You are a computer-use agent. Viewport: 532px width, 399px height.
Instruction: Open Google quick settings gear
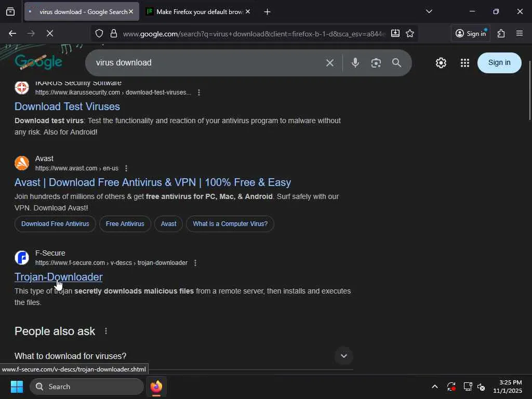click(441, 63)
